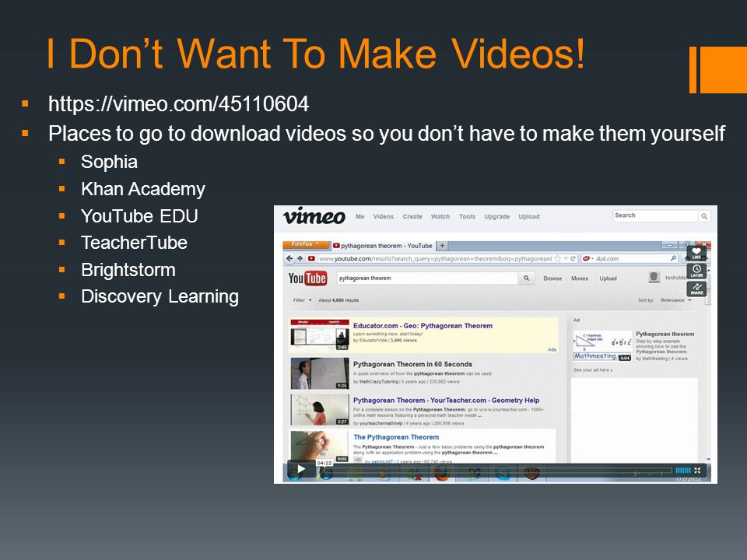This screenshot has width=747, height=560.
Task: Click Upload in the Vimeo header
Action: (x=529, y=216)
